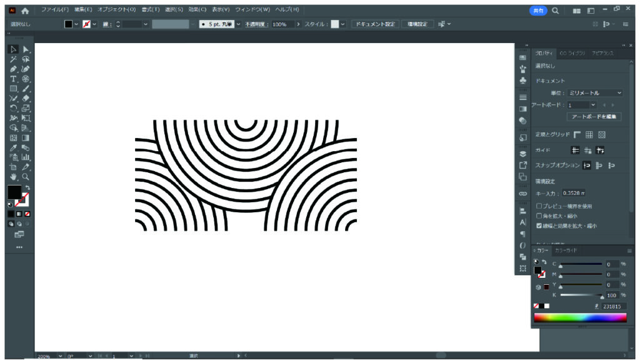Viewport: 640px width, 364px height.
Task: Select the Rectangle tool
Action: click(x=13, y=89)
